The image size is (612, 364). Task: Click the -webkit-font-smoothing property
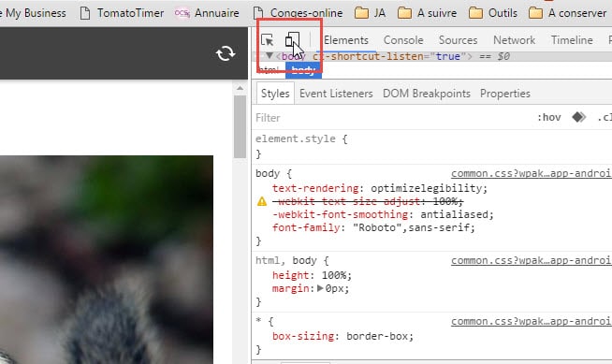[x=340, y=214]
